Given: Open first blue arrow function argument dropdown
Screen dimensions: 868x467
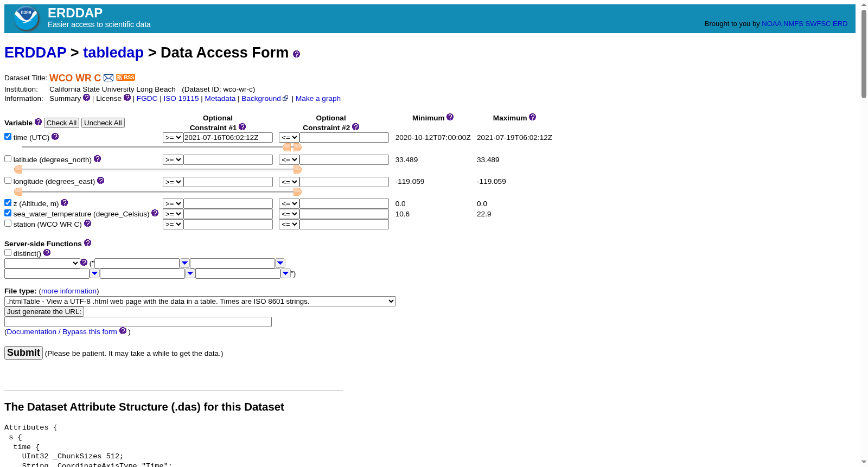Looking at the screenshot, I should click(184, 264).
